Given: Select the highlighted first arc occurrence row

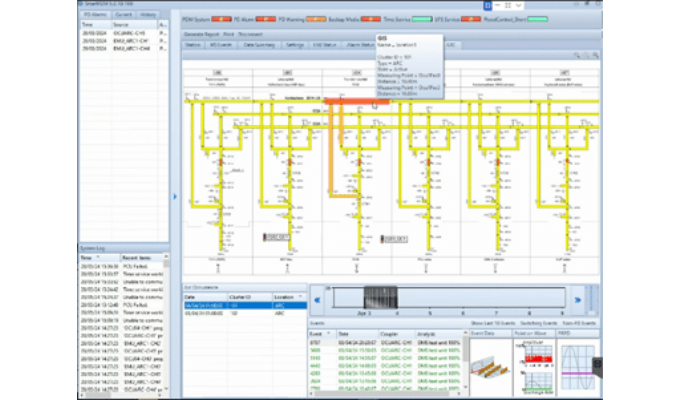Looking at the screenshot, I should coord(240,305).
